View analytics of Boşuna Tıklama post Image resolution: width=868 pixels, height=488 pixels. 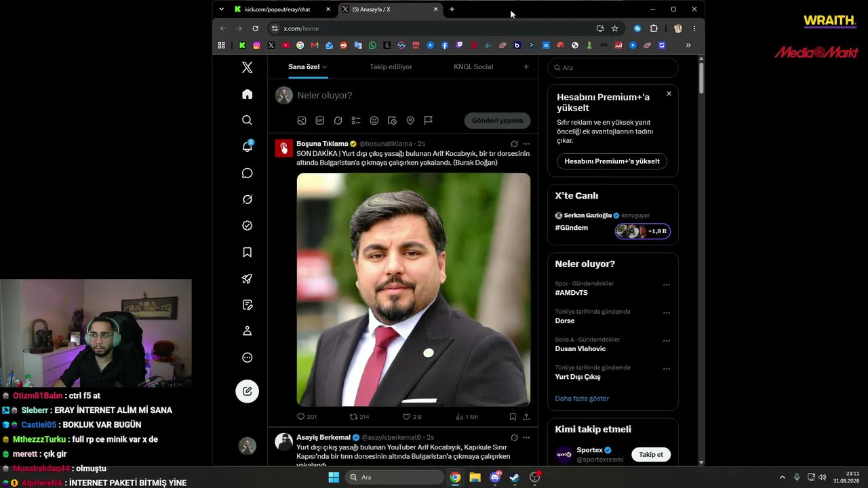[x=467, y=417]
